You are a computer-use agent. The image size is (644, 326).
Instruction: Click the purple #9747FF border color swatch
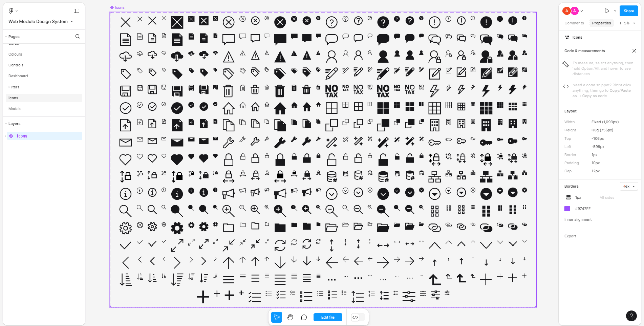567,208
